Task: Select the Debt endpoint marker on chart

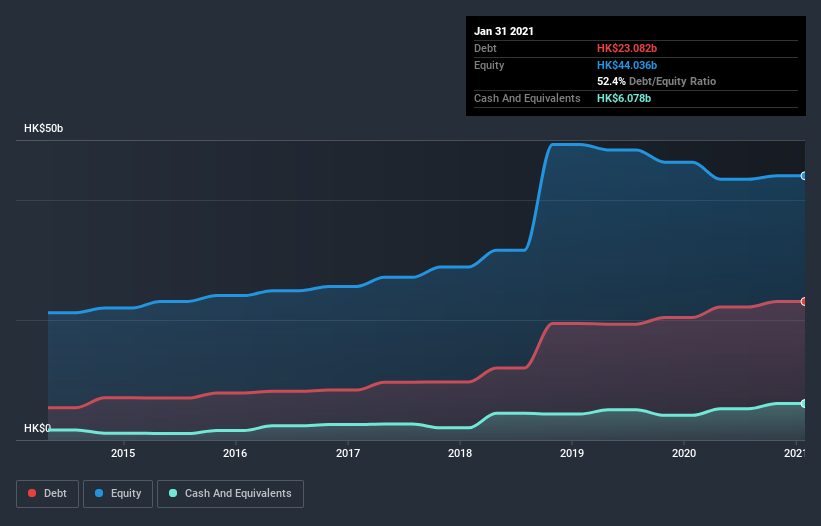Action: tap(804, 301)
